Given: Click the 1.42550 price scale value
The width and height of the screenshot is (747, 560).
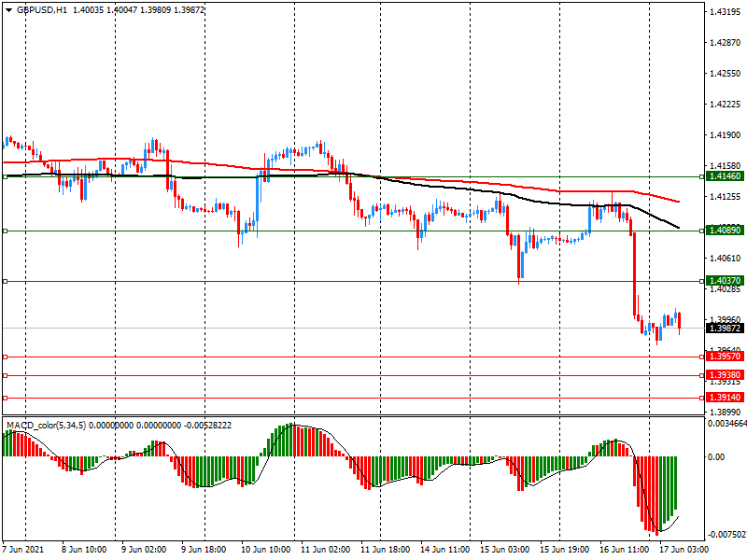Looking at the screenshot, I should pyautogui.click(x=726, y=74).
